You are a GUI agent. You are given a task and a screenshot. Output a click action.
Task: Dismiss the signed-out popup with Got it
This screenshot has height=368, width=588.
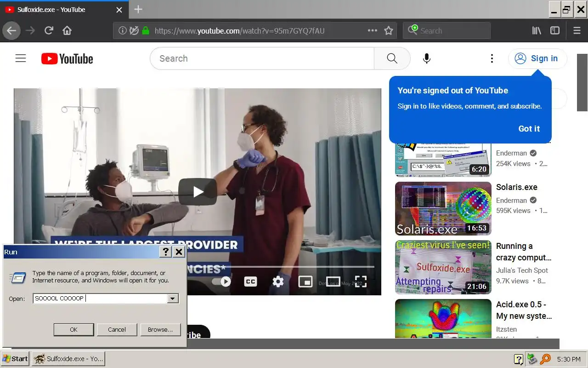(529, 129)
